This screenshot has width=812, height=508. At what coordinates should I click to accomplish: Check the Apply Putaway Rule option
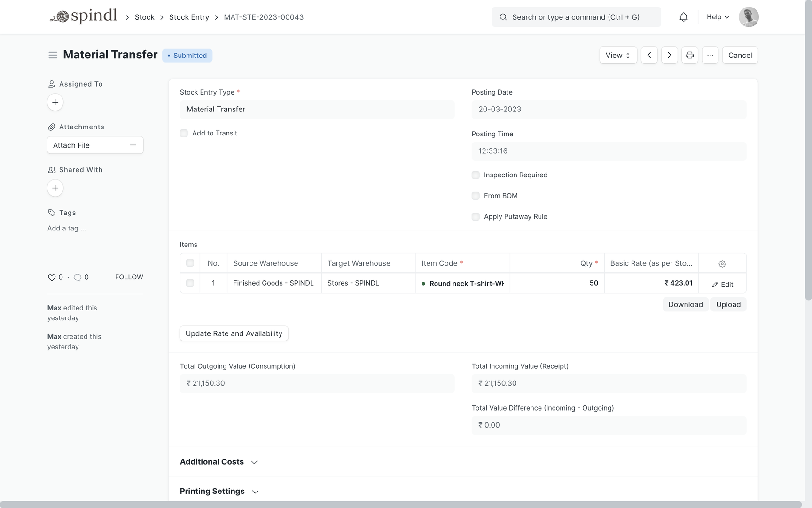[476, 217]
